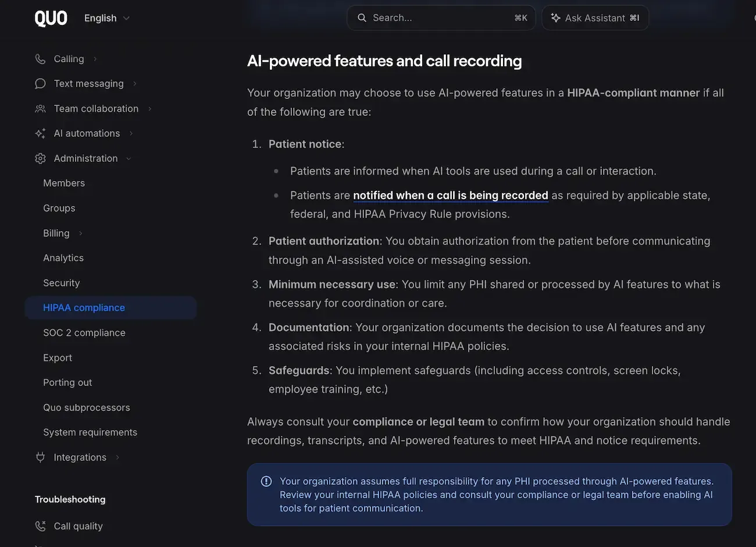Open the Billing sidebar item
Screen dimensions: 756x547
tap(56, 233)
